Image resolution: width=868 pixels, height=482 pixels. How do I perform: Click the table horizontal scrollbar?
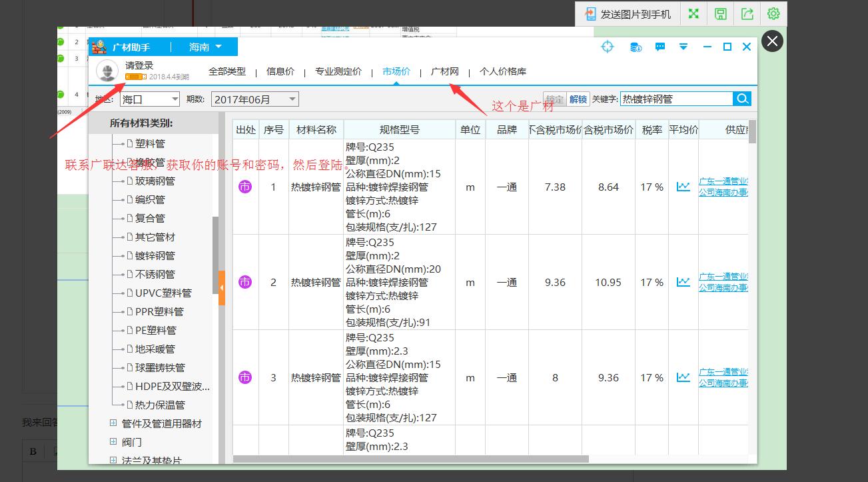tap(411, 459)
